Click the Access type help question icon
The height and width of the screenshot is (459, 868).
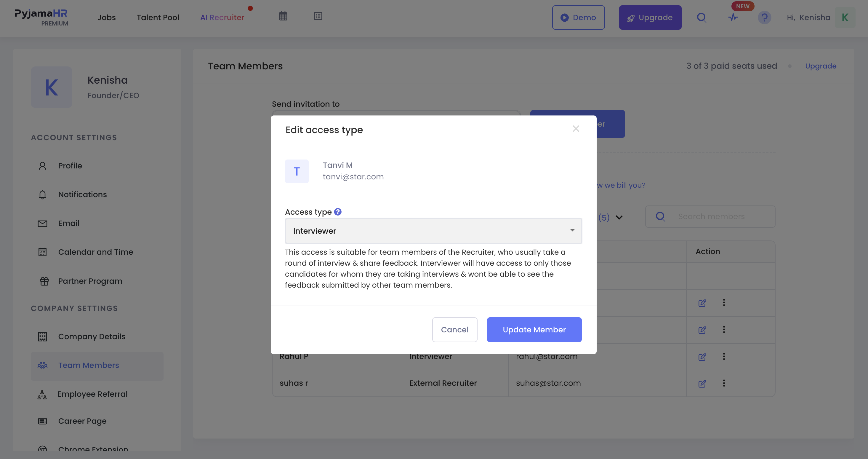[338, 212]
